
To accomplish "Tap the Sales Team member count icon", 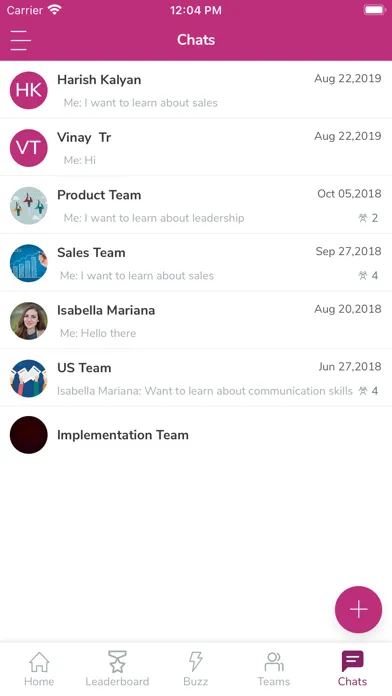I will [x=363, y=276].
